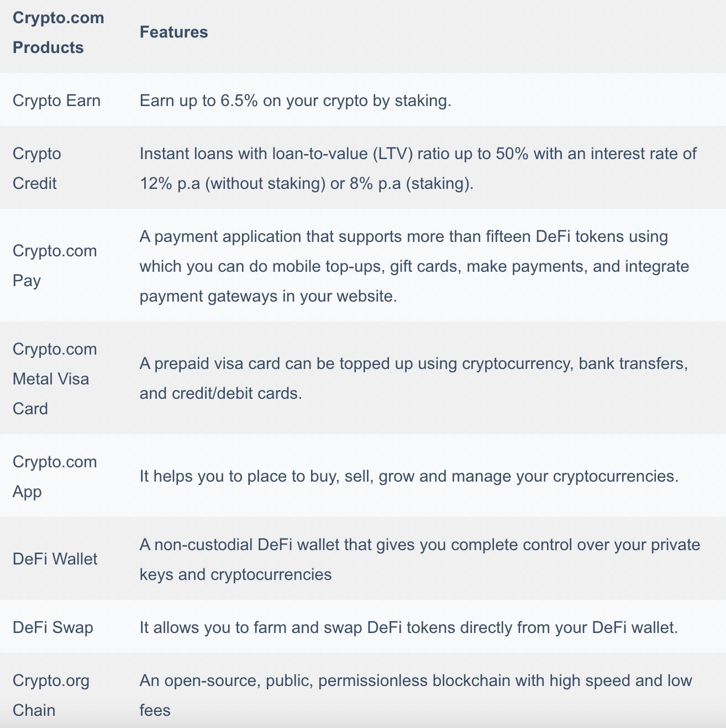This screenshot has width=726, height=728.
Task: Click the farm and swap DeFi tokens text
Action: coord(408,627)
